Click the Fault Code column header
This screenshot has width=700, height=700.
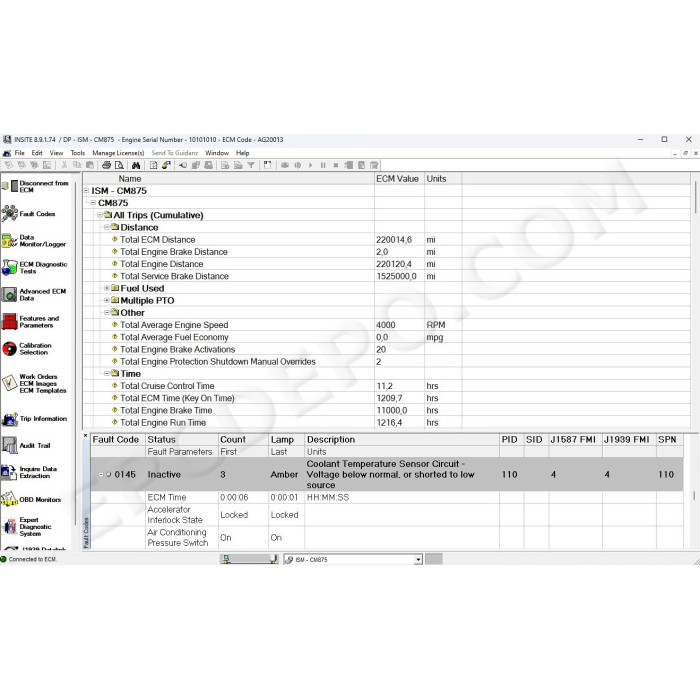click(118, 439)
